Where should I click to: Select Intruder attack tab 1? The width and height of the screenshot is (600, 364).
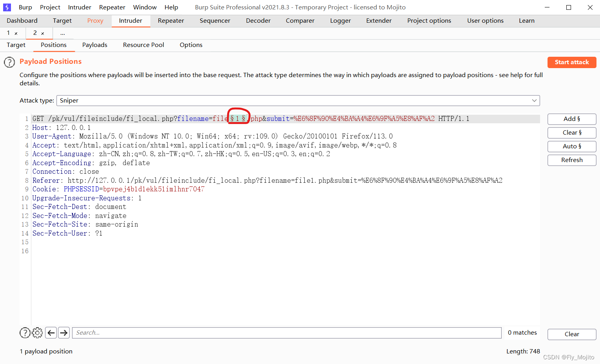tap(8, 33)
